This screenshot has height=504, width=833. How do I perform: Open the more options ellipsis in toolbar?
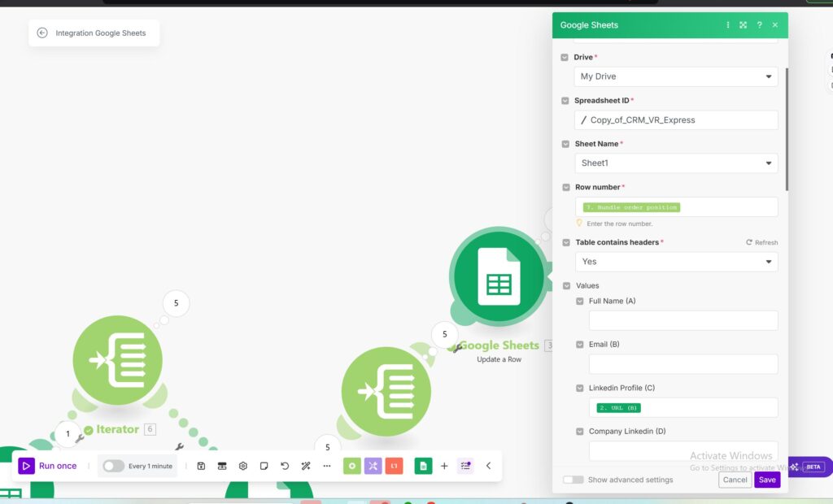pos(327,466)
